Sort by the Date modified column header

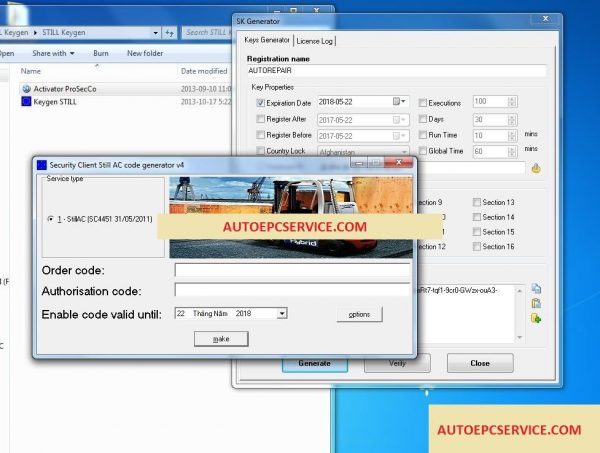[x=204, y=71]
